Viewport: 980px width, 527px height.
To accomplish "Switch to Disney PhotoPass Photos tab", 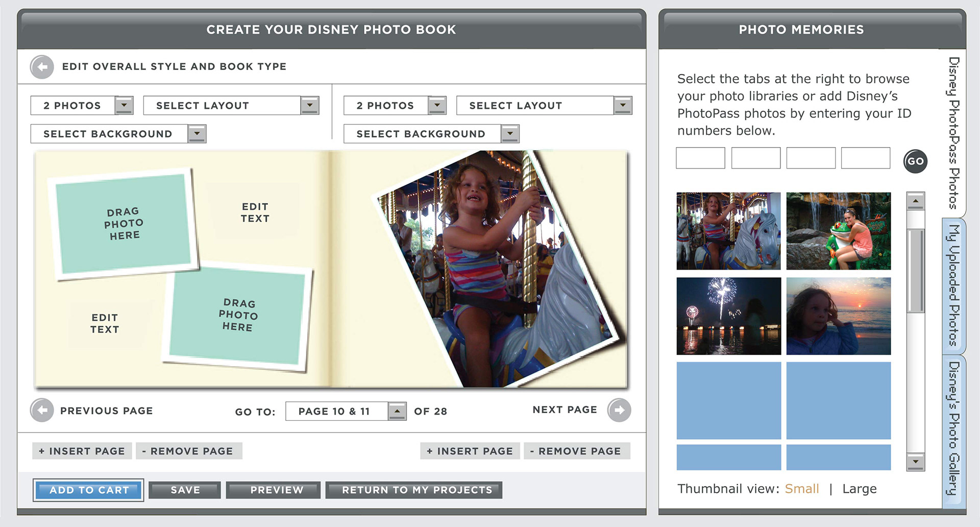I will coord(953,133).
